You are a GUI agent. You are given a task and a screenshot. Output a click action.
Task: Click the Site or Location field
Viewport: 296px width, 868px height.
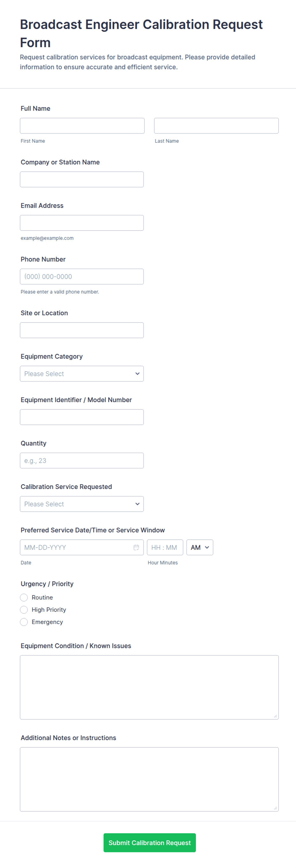click(x=82, y=330)
